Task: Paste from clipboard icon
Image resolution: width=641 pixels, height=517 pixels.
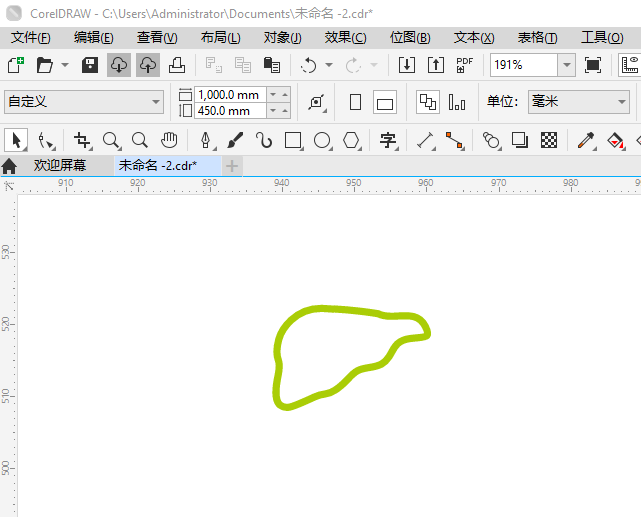Action: point(272,65)
